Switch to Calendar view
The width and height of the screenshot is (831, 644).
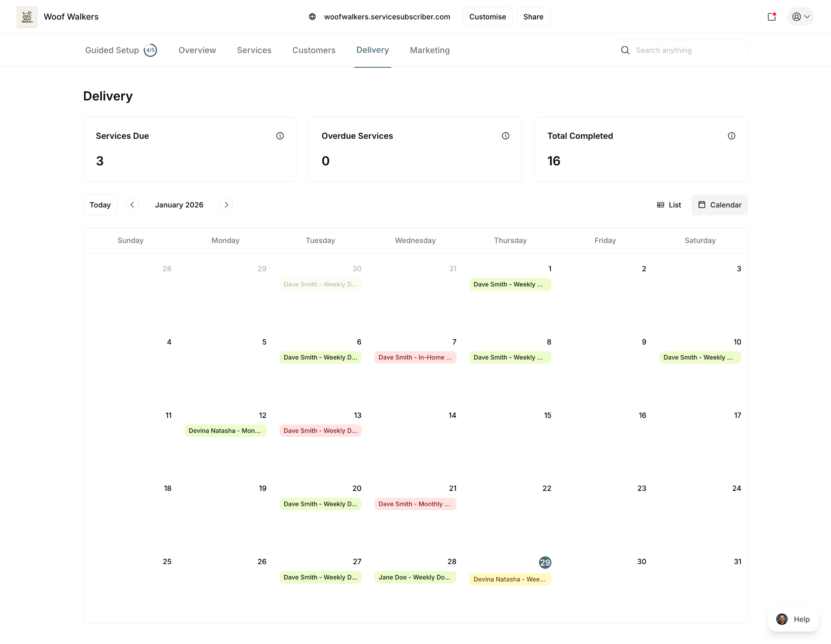pos(719,205)
